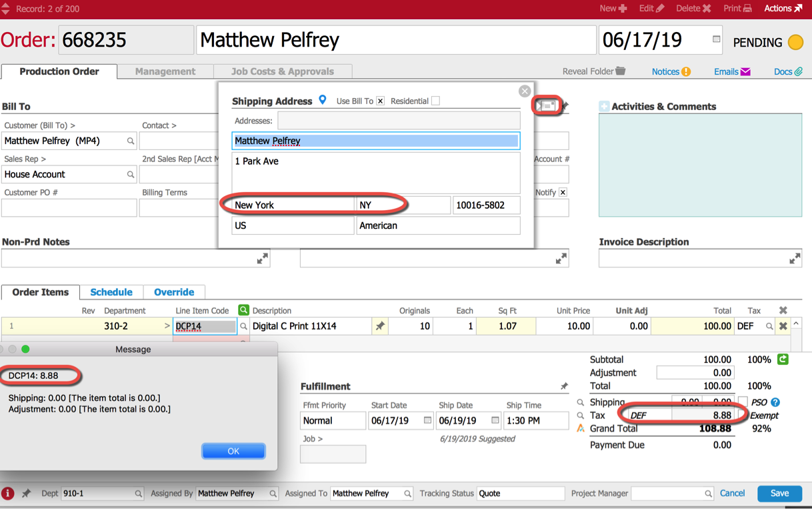Click the Unit Price cell 10.00

pyautogui.click(x=564, y=326)
